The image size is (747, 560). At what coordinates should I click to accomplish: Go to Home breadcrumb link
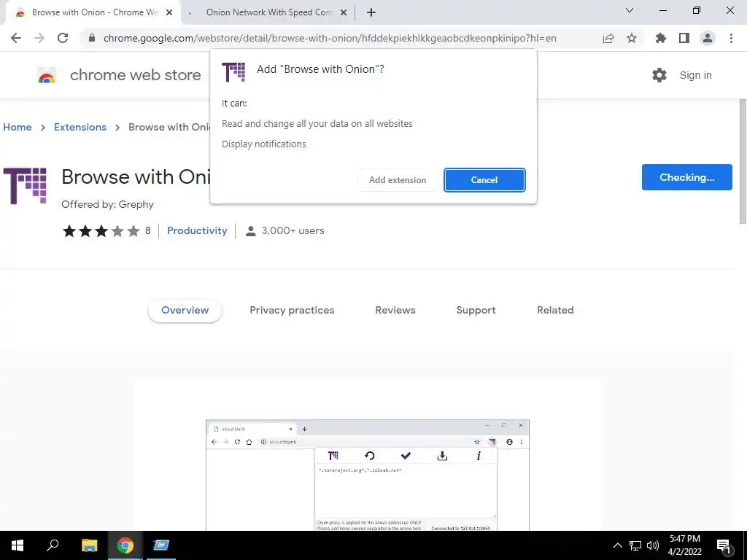(x=18, y=127)
